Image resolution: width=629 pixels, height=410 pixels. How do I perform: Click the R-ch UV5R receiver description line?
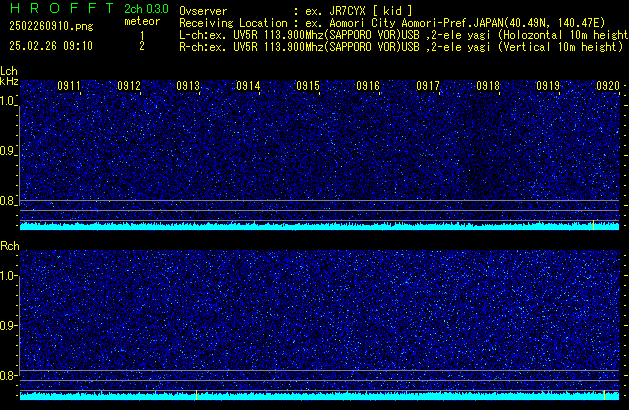[x=401, y=47]
